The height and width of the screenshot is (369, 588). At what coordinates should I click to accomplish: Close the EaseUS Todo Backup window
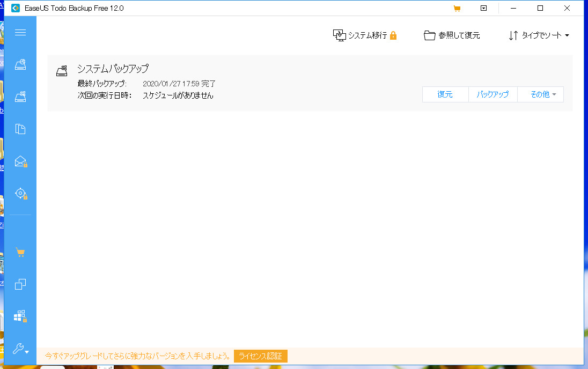(567, 8)
